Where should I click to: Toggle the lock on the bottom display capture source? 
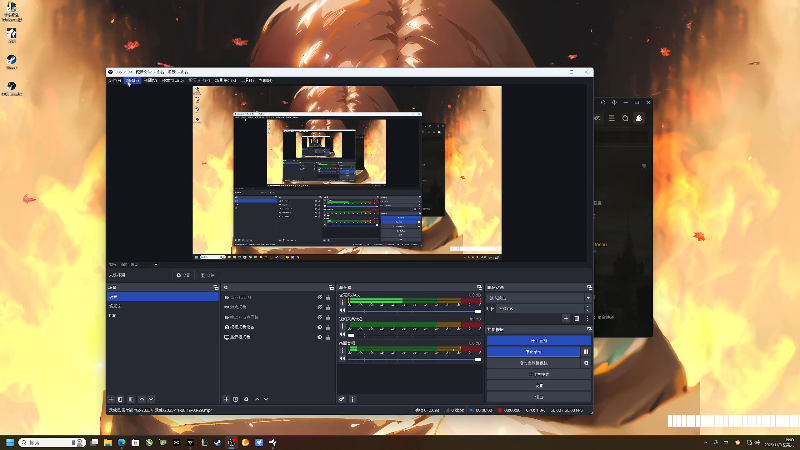pyautogui.click(x=328, y=337)
